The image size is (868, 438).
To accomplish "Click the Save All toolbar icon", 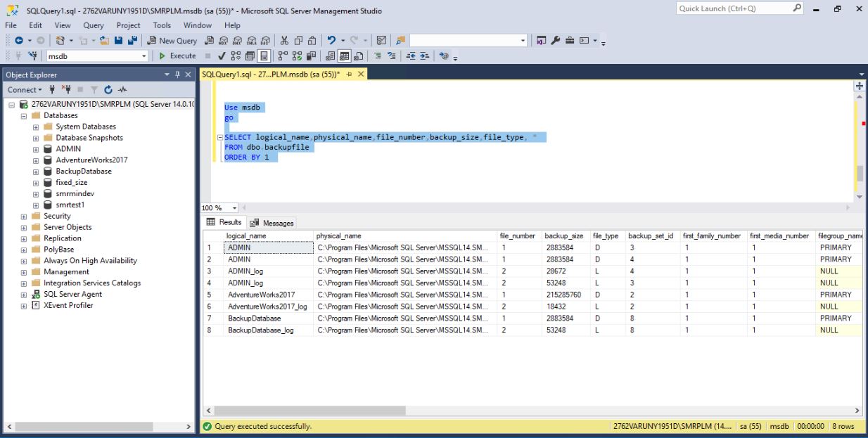I will pos(132,41).
